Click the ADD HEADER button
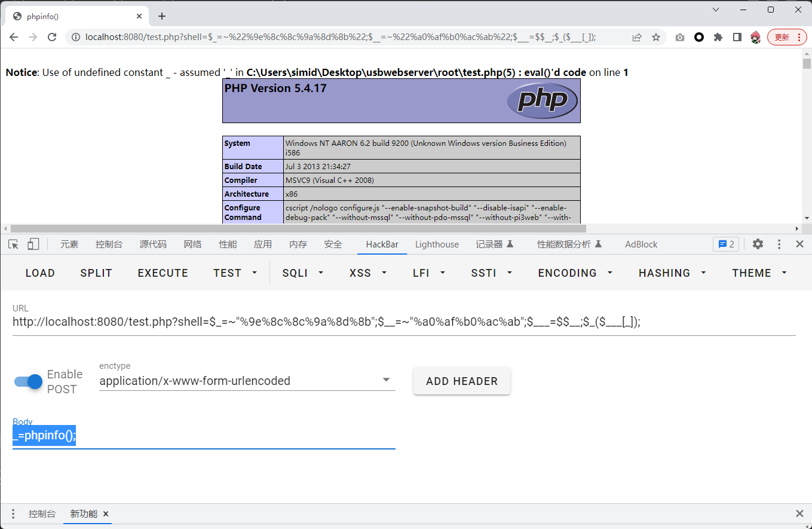Image resolution: width=812 pixels, height=529 pixels. pyautogui.click(x=461, y=381)
